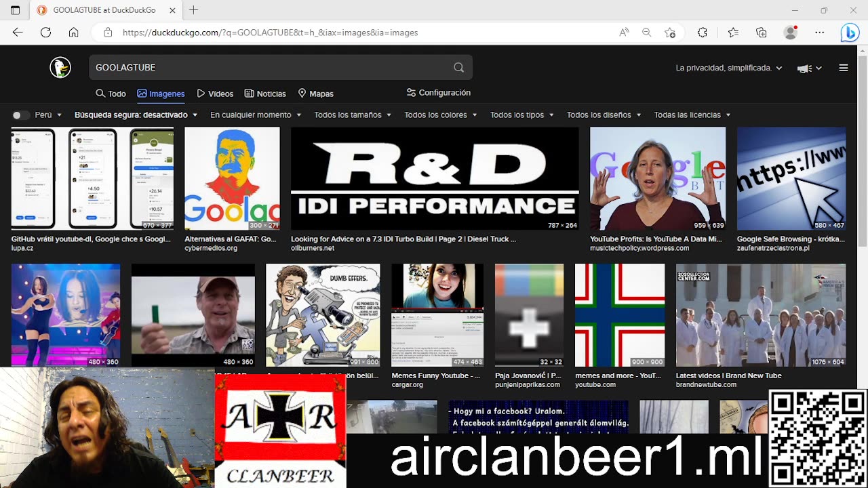
Task: Switch to the Noticias tab
Action: pos(265,94)
